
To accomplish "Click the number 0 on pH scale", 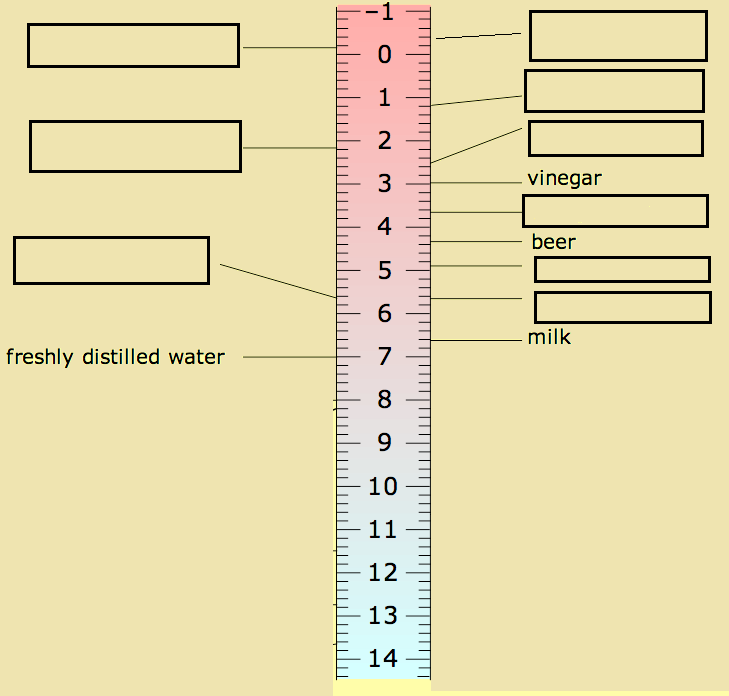I will point(384,54).
